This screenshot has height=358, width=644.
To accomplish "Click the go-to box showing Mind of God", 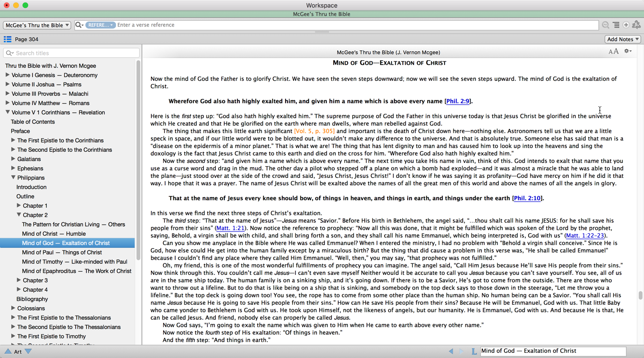I will pos(553,351).
